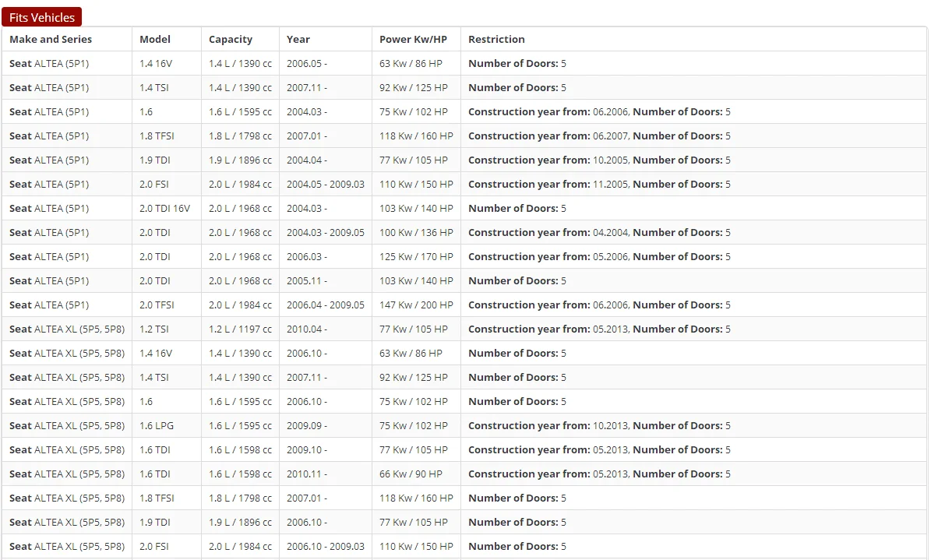Click the Capacity column header
Screen dimensions: 931x560
pyautogui.click(x=231, y=39)
